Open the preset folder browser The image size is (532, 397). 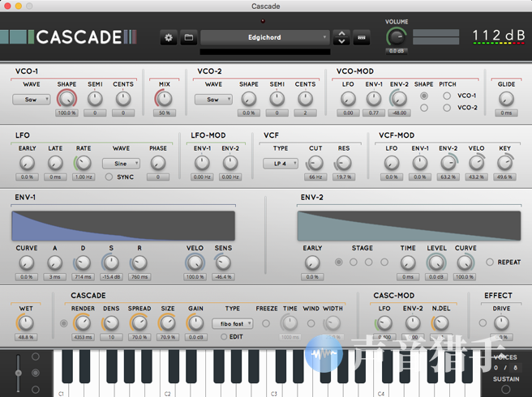click(189, 37)
